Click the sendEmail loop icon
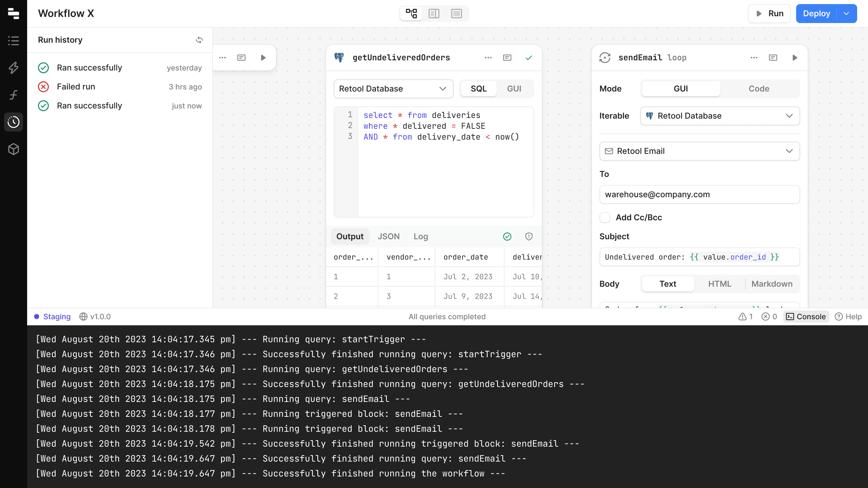Viewport: 868px width, 488px height. [605, 58]
